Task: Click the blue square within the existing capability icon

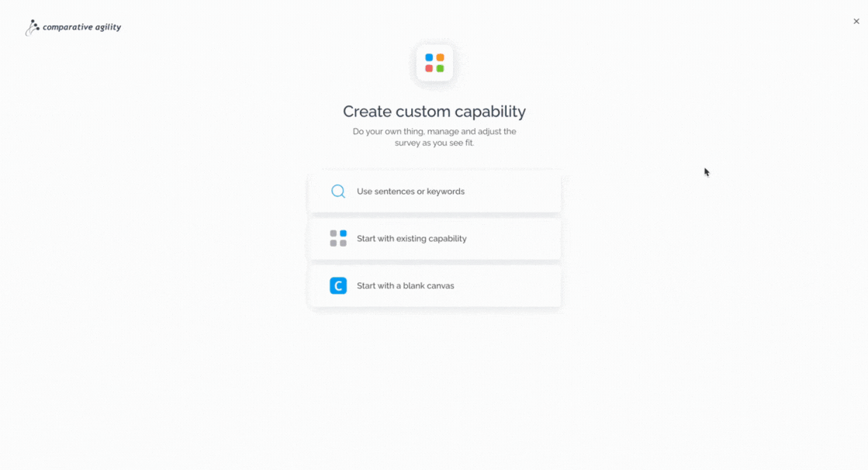Action: pyautogui.click(x=343, y=233)
